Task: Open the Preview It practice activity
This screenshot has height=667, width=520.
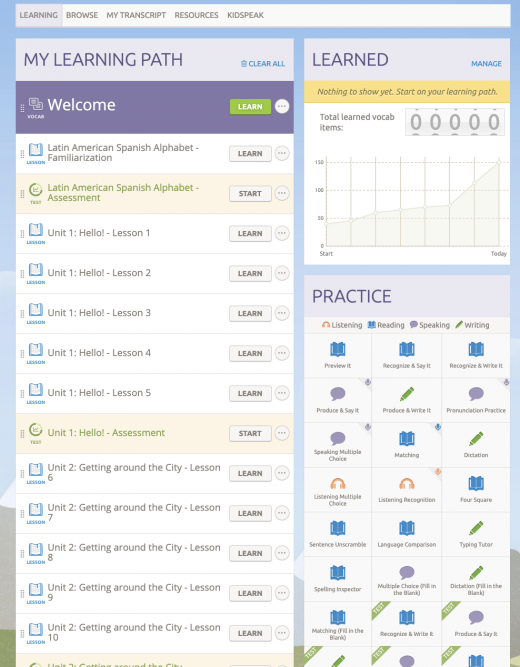Action: [x=338, y=356]
